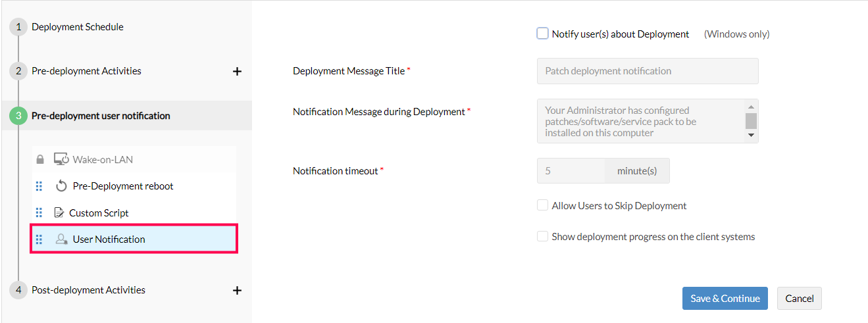Screen dimensions: 868x323
Task: Click drag handle beside Custom Script
Action: point(39,212)
